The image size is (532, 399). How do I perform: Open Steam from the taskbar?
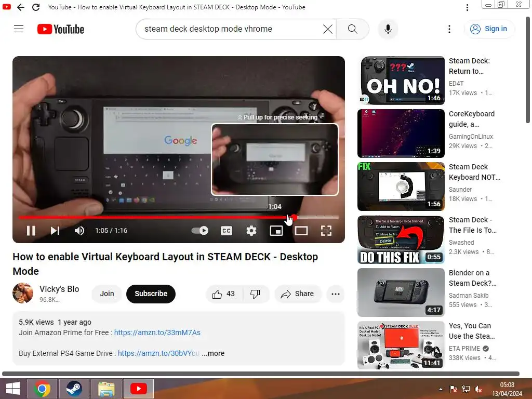pyautogui.click(x=74, y=389)
